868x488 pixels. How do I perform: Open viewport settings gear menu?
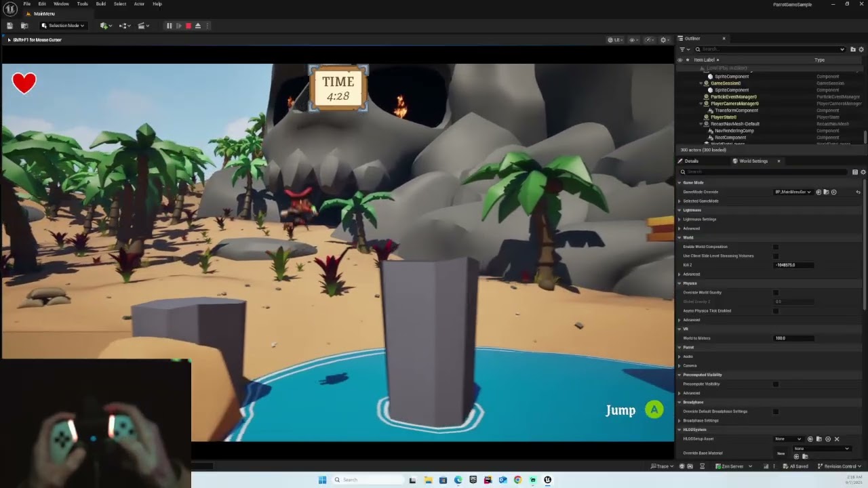[665, 40]
